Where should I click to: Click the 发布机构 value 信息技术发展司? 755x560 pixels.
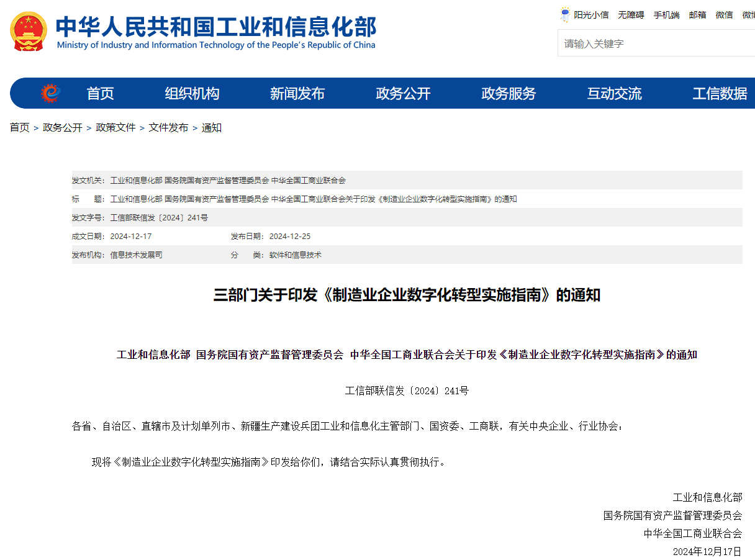tap(136, 255)
